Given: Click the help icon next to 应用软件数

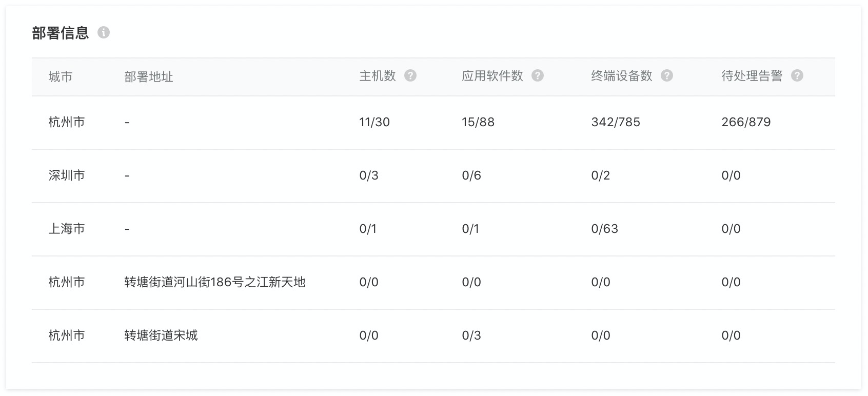Looking at the screenshot, I should tap(538, 75).
